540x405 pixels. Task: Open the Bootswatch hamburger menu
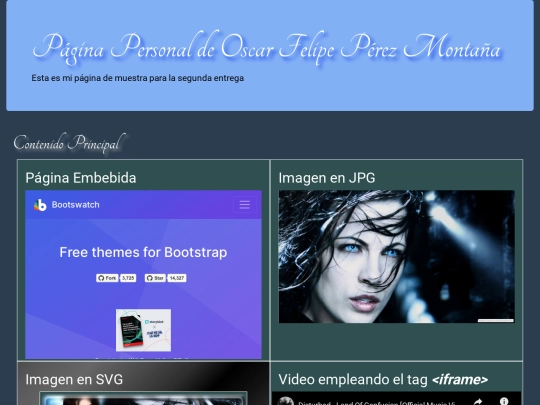pyautogui.click(x=245, y=205)
